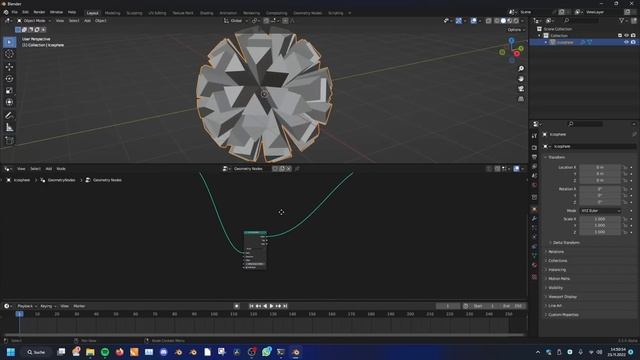
Task: Toggle the camera view icon
Action: tap(521, 89)
